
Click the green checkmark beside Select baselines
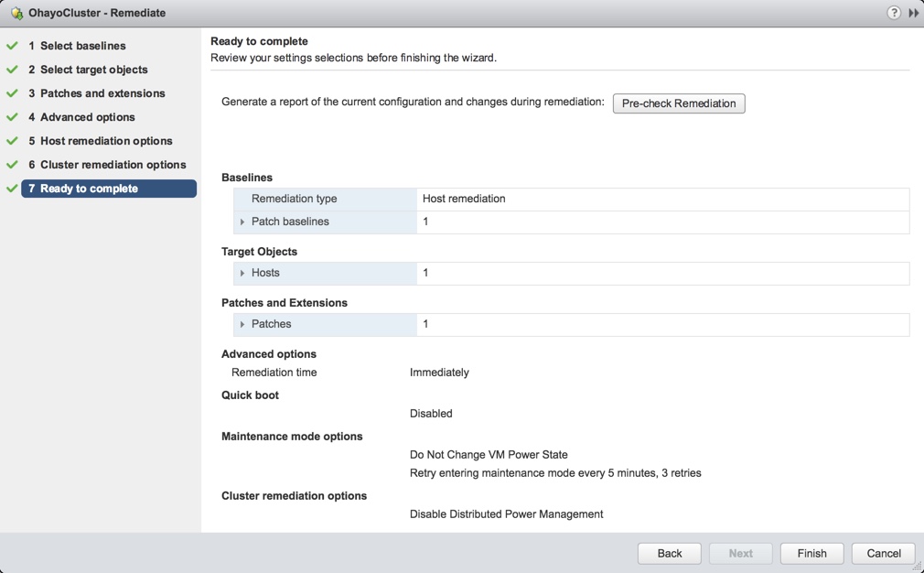coord(12,46)
